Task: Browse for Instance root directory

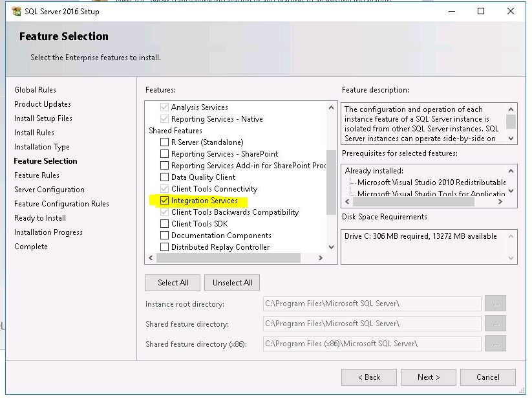Action: click(x=495, y=304)
